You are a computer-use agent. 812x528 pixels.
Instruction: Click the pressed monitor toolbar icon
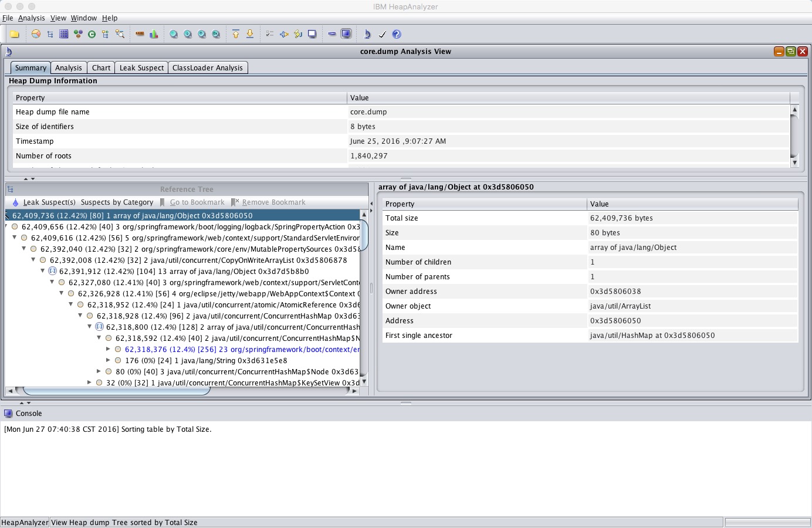346,34
